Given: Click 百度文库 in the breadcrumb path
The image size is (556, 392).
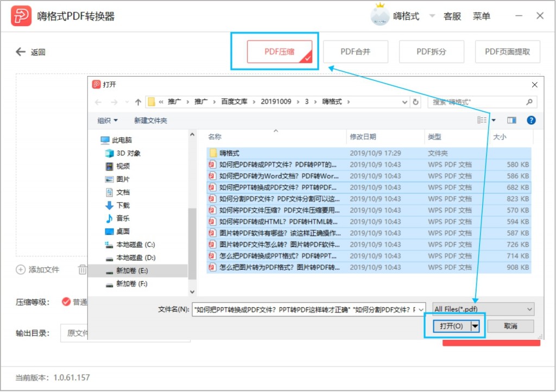Looking at the screenshot, I should coord(234,102).
